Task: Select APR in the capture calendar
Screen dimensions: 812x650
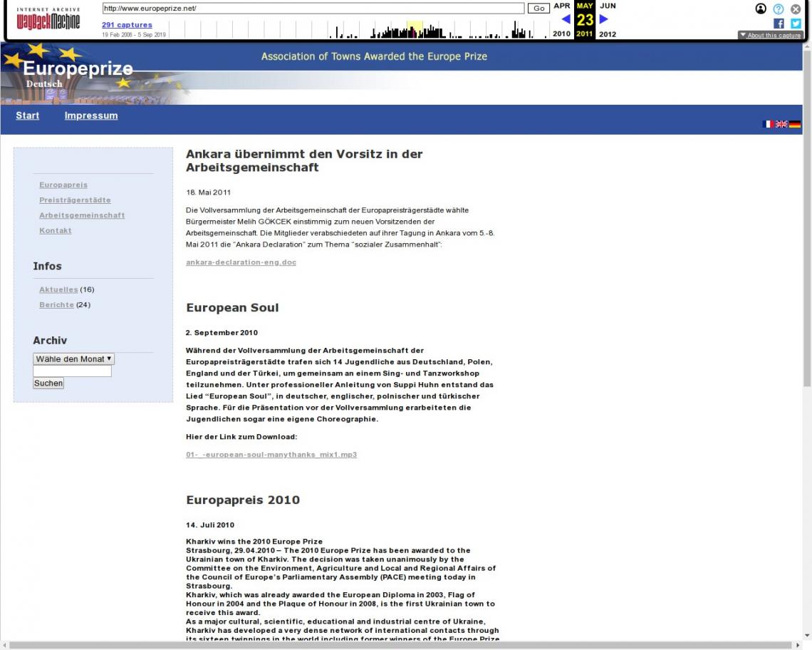Action: [x=562, y=6]
